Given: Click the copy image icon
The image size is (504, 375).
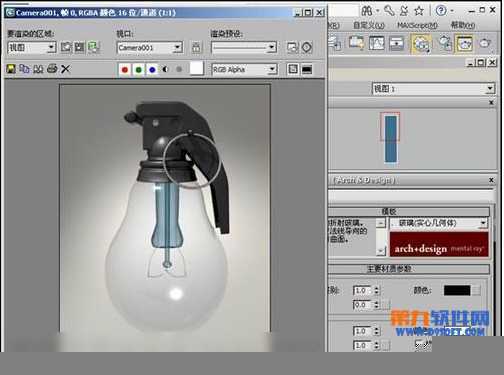Looking at the screenshot, I should click(x=24, y=69).
